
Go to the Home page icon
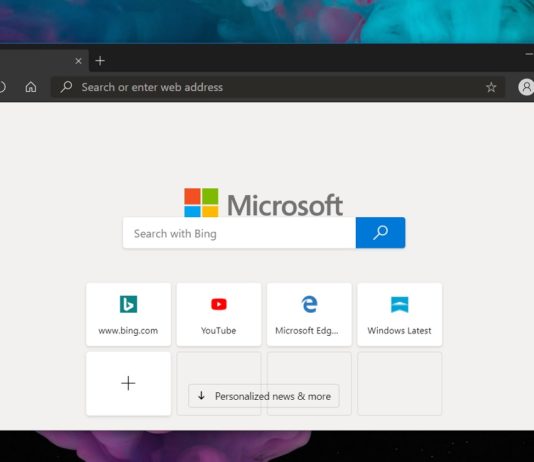pyautogui.click(x=31, y=87)
